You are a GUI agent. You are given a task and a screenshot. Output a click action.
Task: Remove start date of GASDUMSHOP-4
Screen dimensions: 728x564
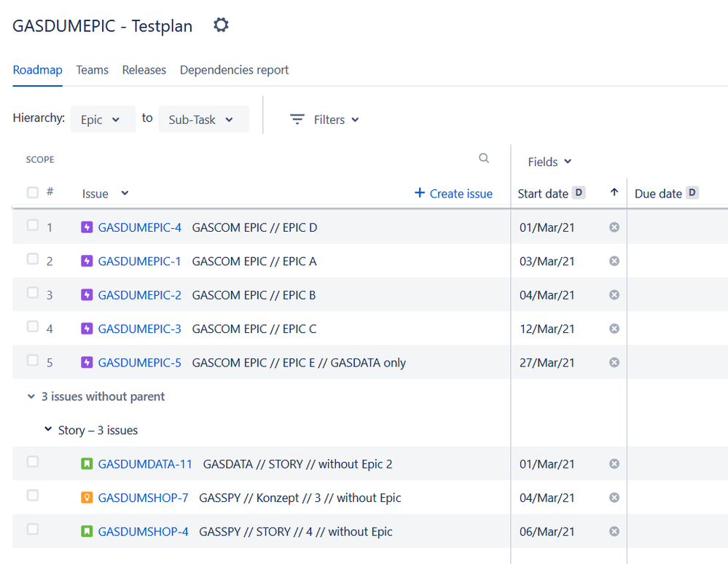[x=614, y=531]
